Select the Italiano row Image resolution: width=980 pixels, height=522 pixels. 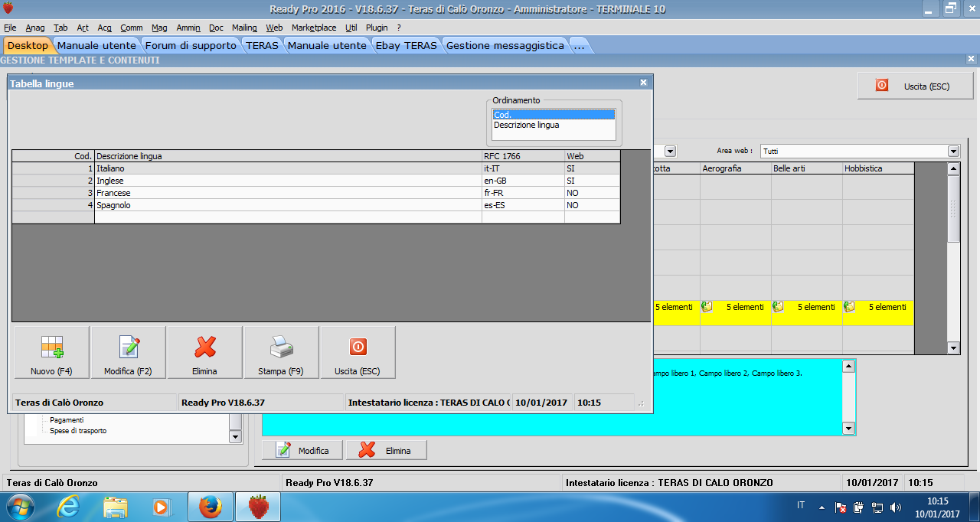(x=316, y=168)
